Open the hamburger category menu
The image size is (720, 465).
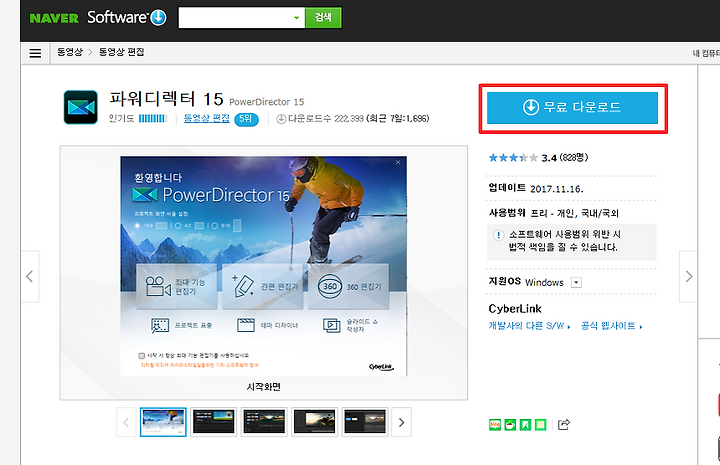pos(35,53)
